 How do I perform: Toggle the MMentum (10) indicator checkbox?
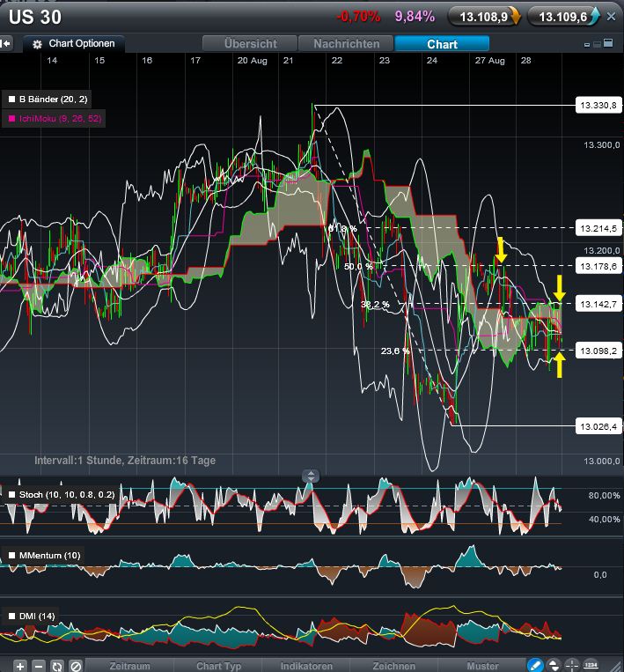[x=12, y=556]
